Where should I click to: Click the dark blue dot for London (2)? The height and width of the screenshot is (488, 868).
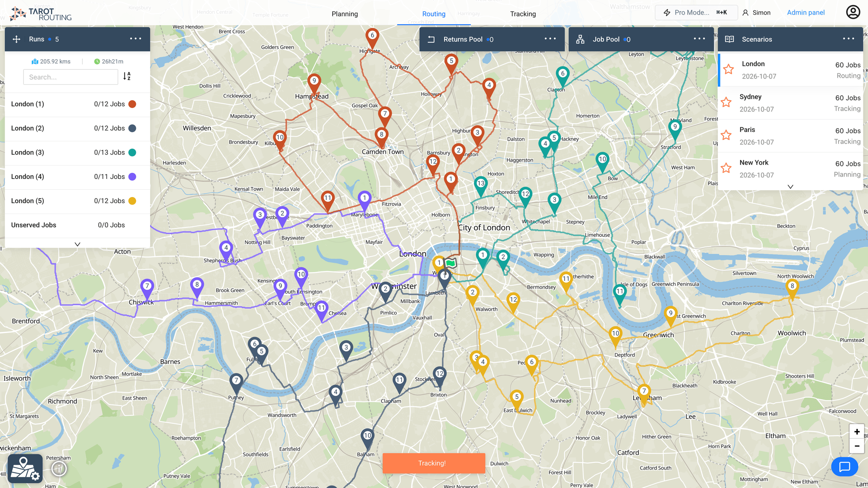pyautogui.click(x=132, y=128)
